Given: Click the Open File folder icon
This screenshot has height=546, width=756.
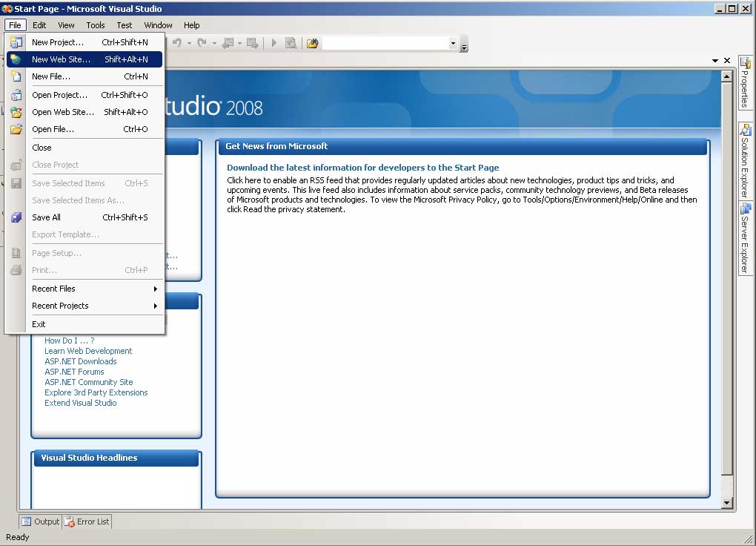Looking at the screenshot, I should click(16, 129).
